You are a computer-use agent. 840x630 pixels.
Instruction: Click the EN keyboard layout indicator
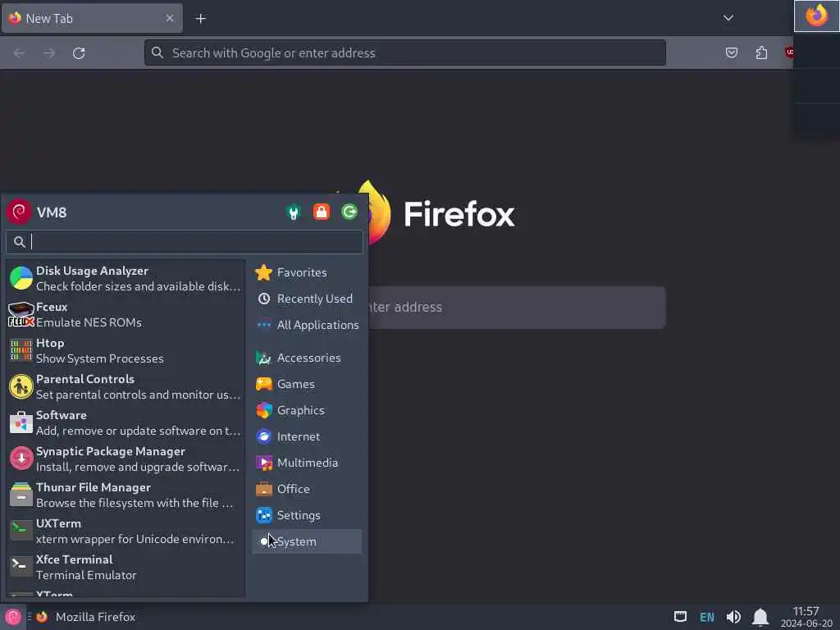click(707, 617)
